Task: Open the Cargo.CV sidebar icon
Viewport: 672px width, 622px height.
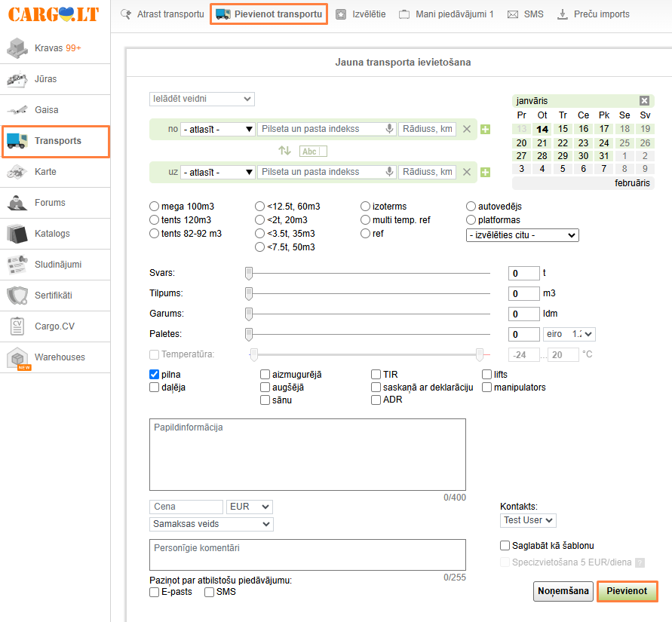Action: (17, 326)
